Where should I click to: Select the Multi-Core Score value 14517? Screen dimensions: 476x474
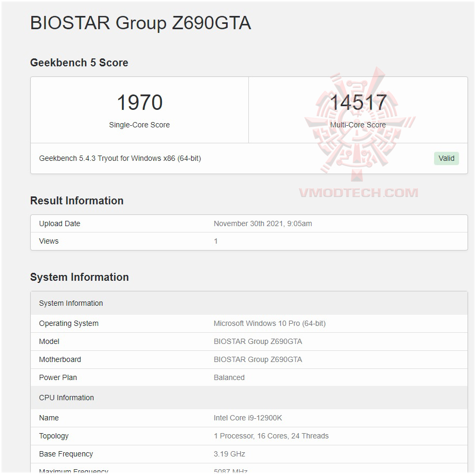pos(358,102)
